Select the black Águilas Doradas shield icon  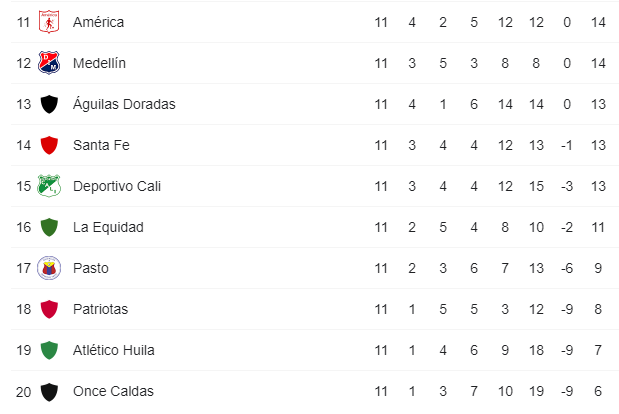(49, 104)
